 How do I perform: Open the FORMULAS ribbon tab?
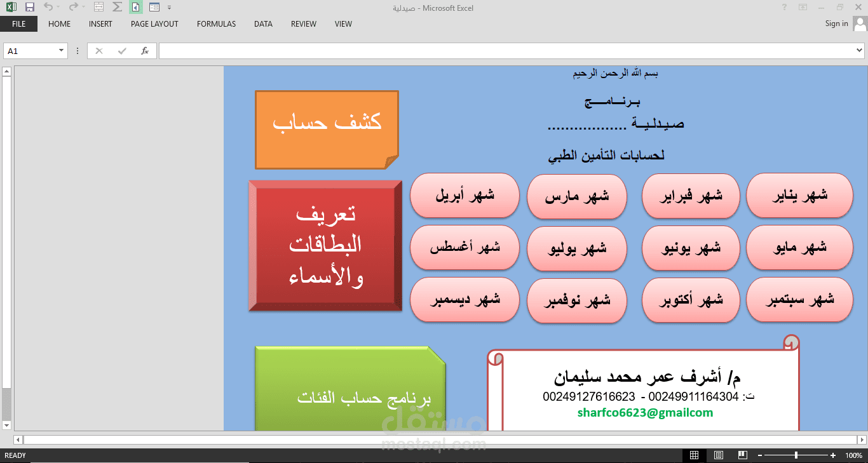pos(216,24)
